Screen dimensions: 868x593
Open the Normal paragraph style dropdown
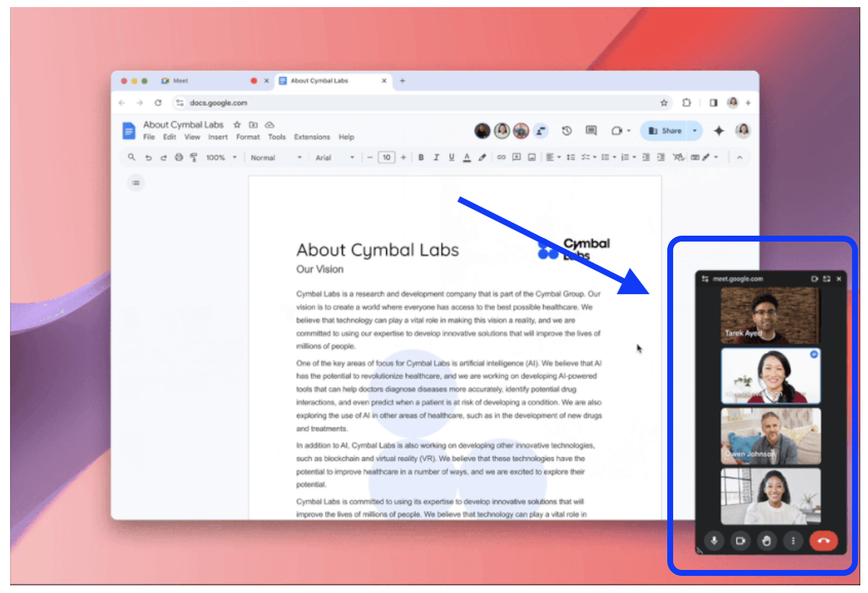pos(276,158)
